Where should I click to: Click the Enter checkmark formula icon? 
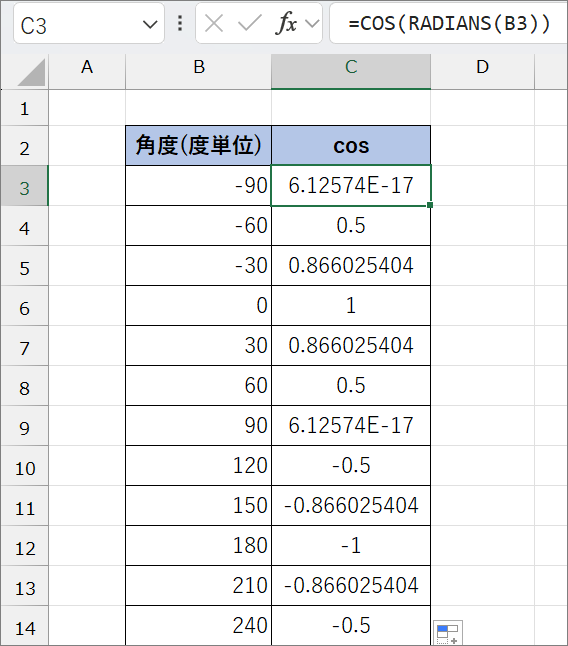250,23
